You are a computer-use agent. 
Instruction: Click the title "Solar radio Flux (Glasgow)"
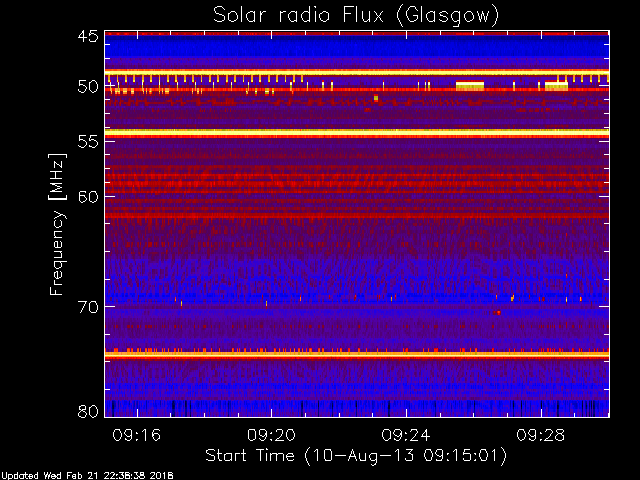[x=356, y=15]
